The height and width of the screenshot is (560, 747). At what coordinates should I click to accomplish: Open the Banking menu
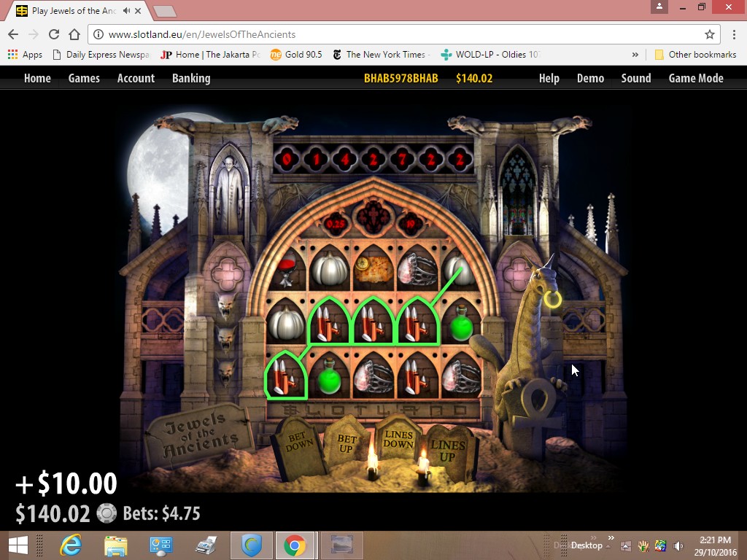(x=191, y=78)
